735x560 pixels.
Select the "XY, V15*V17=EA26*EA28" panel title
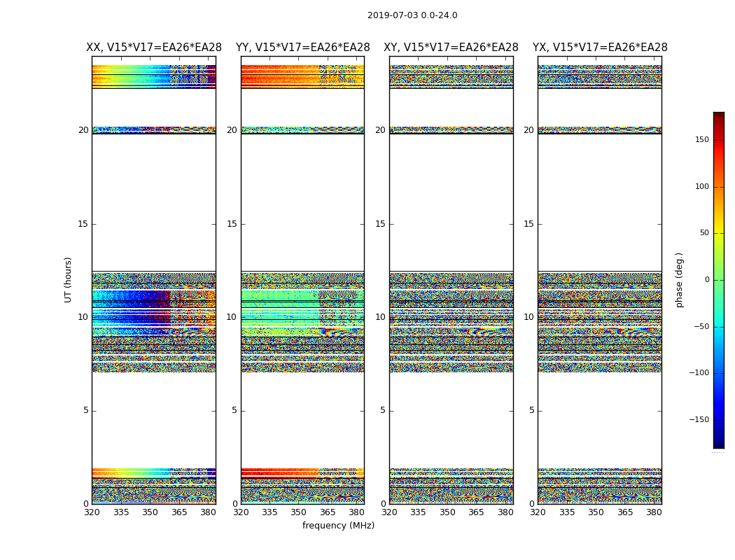(x=451, y=48)
